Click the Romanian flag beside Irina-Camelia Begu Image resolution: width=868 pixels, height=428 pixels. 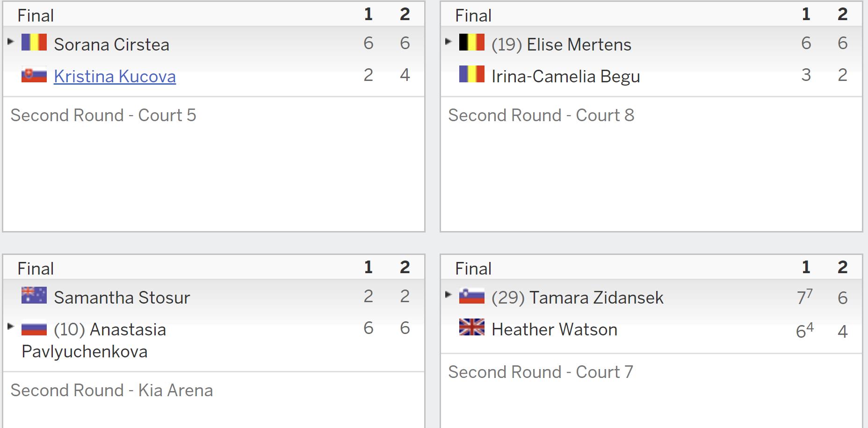[x=472, y=74]
